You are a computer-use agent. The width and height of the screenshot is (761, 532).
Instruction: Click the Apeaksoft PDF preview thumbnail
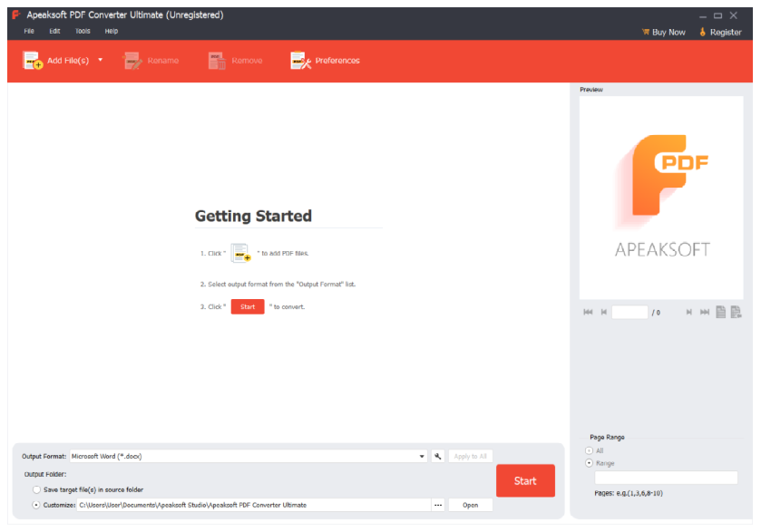point(661,198)
